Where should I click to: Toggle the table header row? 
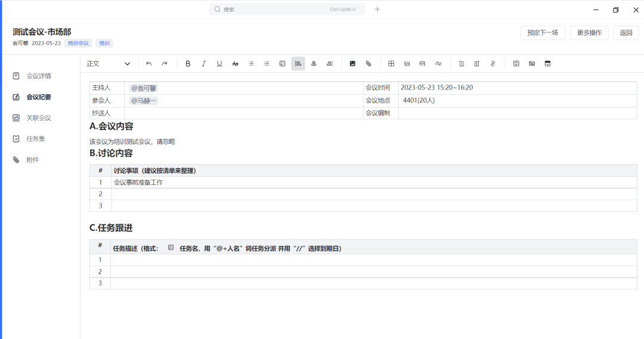pyautogui.click(x=547, y=64)
